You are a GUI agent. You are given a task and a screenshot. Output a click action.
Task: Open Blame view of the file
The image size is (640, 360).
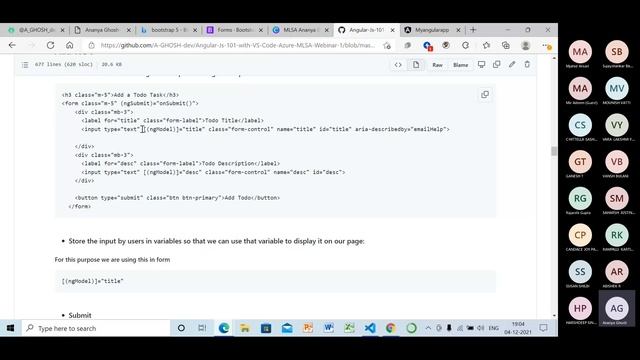pos(460,65)
